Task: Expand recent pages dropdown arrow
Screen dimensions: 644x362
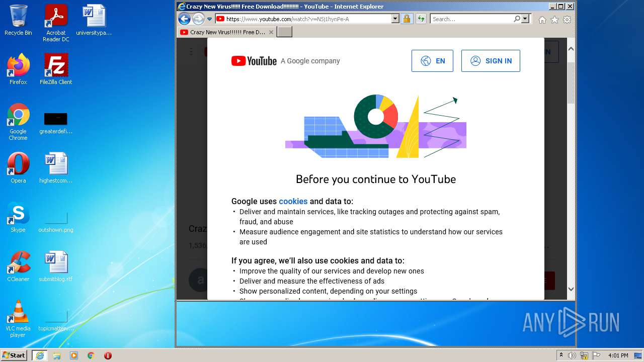Action: tap(210, 19)
